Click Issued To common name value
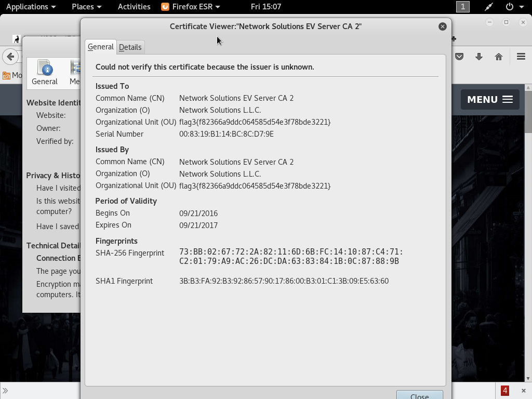532x399 pixels. [236, 98]
